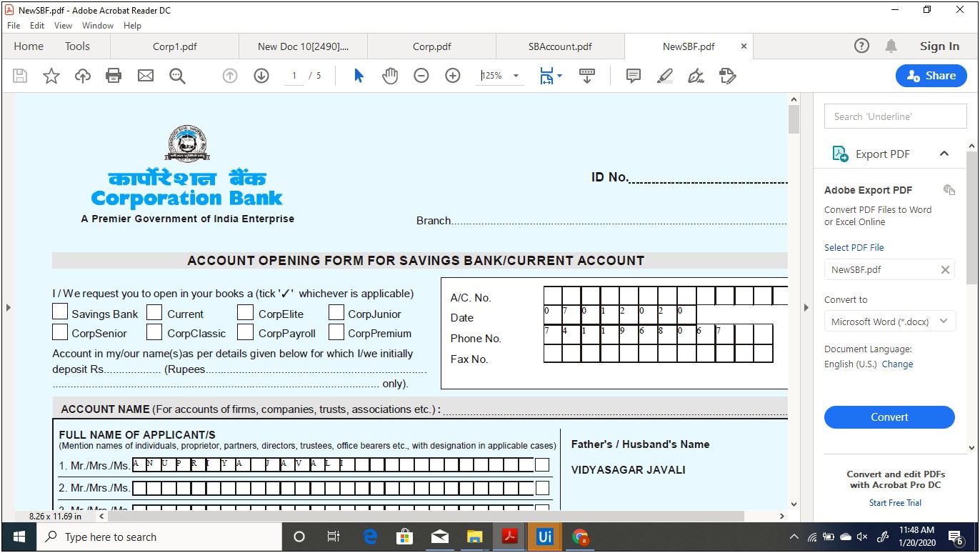Print the document with the printer icon
The image size is (980, 553).
114,76
